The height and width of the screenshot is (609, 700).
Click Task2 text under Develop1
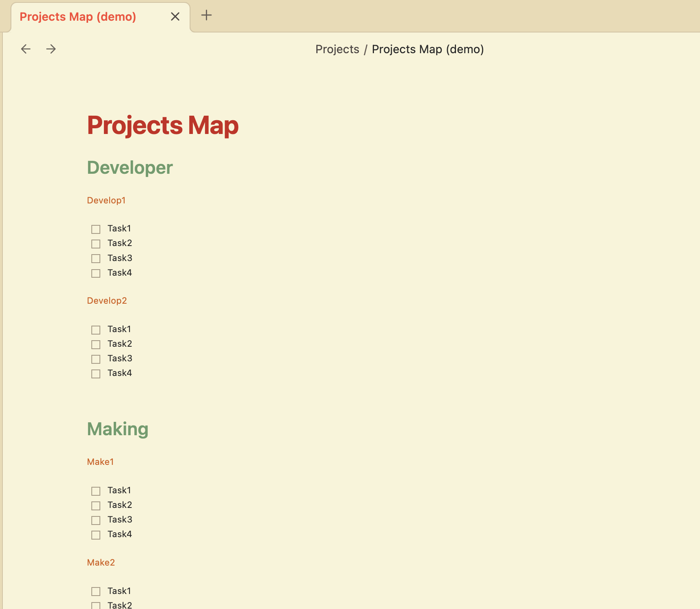pyautogui.click(x=120, y=243)
